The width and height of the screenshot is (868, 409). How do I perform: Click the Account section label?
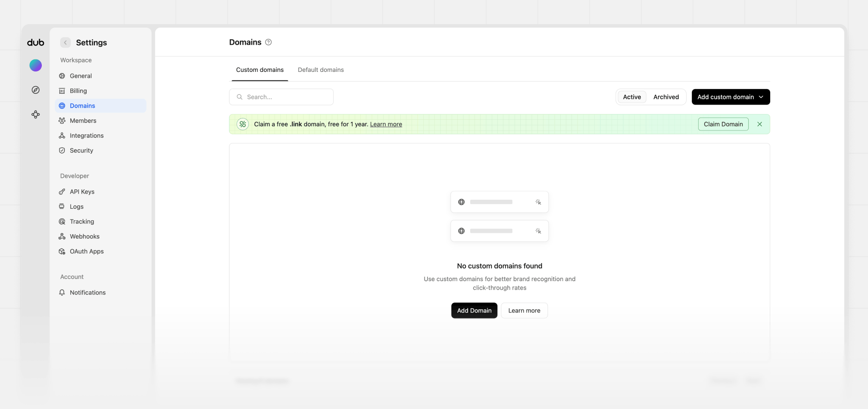coord(72,277)
